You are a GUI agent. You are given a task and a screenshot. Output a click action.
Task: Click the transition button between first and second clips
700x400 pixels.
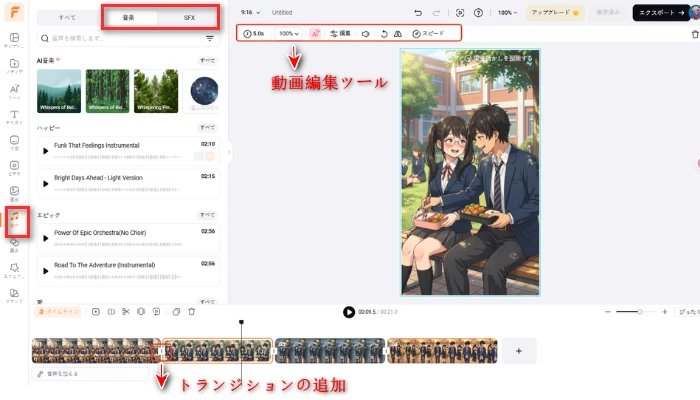(x=162, y=352)
